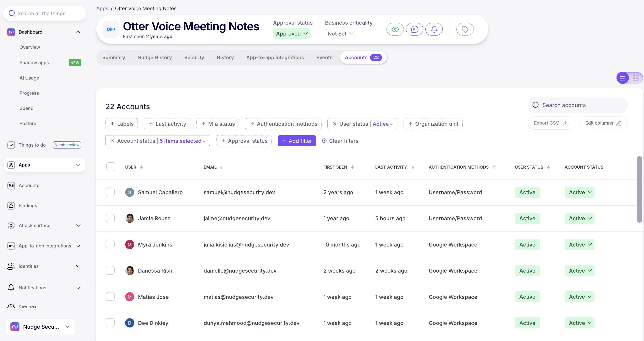Select Matias Jose's row checkbox
This screenshot has width=644, height=341.
tap(110, 296)
